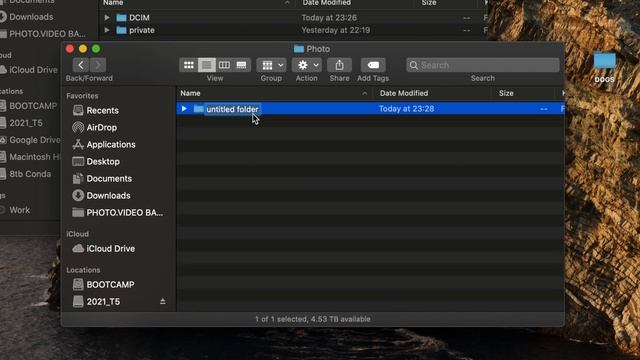
Task: Click the Share toolbar button
Action: click(x=339, y=65)
